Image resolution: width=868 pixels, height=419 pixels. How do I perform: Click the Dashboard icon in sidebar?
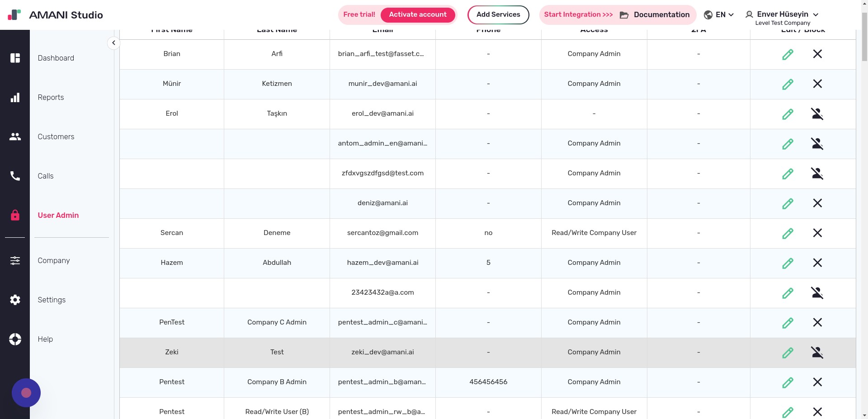15,58
